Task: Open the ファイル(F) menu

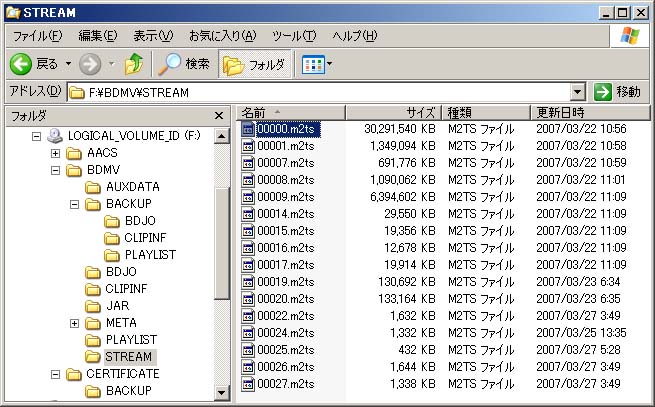Action: (38, 36)
